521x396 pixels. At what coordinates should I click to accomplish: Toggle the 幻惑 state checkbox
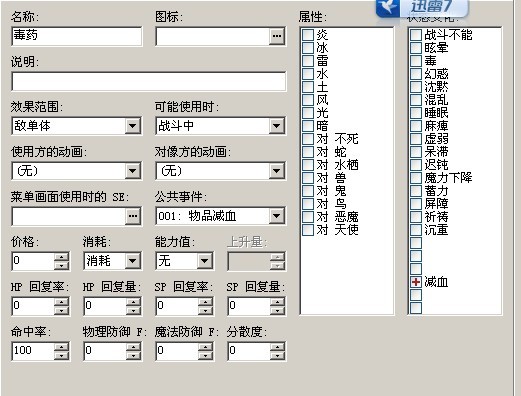click(416, 74)
